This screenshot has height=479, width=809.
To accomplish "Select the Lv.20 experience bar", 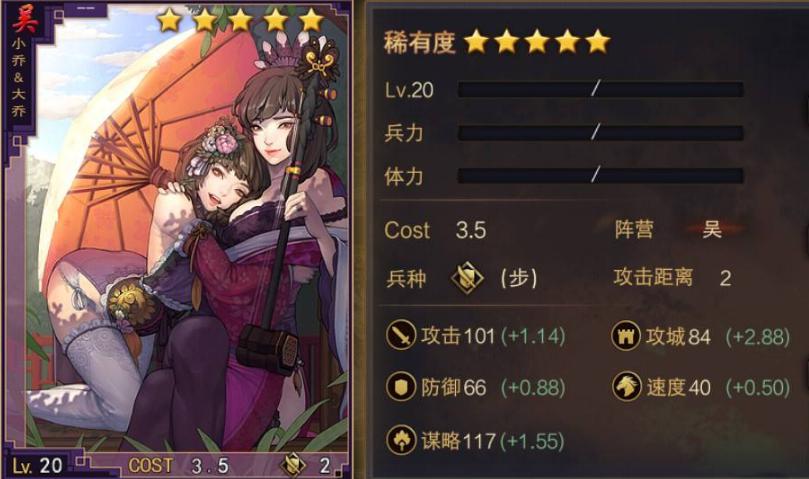I will (601, 90).
